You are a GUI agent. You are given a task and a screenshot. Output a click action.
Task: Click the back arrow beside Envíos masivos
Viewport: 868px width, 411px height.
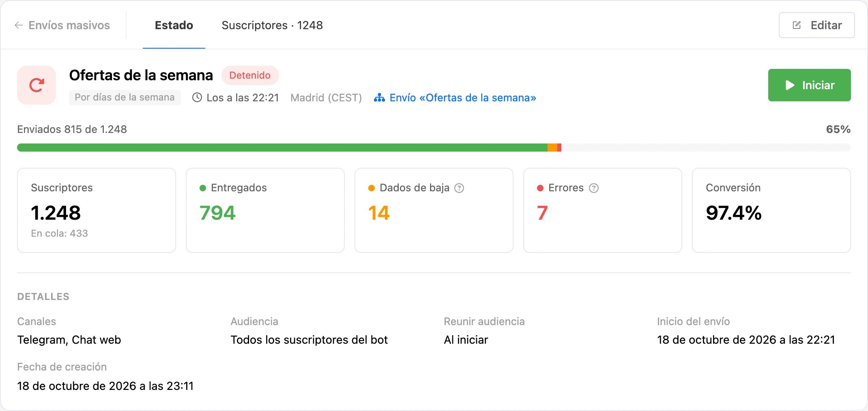pyautogui.click(x=19, y=25)
